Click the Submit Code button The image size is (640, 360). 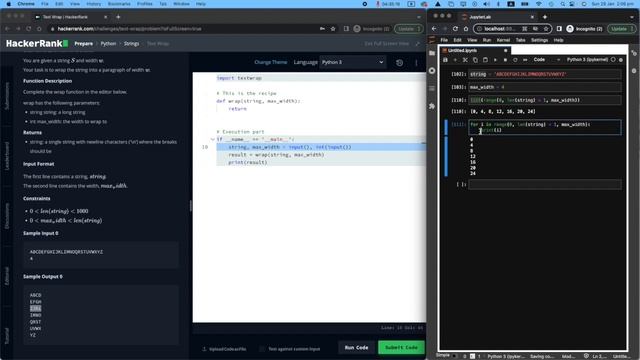tap(401, 348)
